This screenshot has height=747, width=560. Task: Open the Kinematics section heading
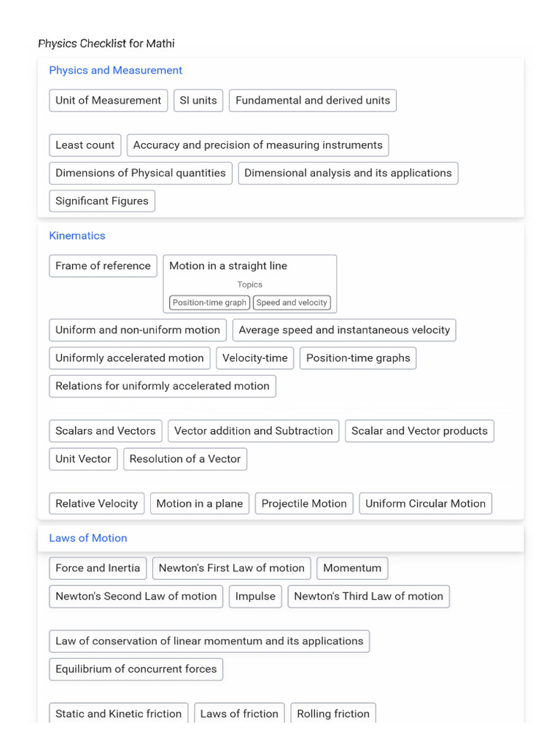(77, 236)
